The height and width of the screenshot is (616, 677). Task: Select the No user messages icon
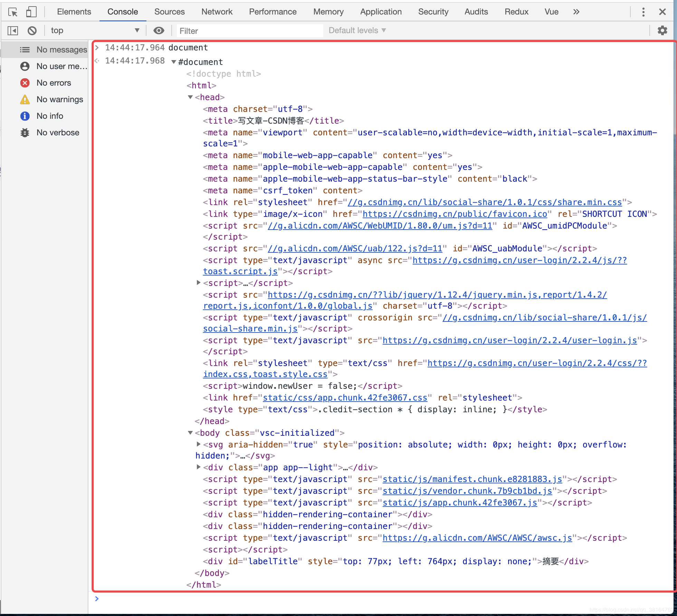tap(25, 66)
